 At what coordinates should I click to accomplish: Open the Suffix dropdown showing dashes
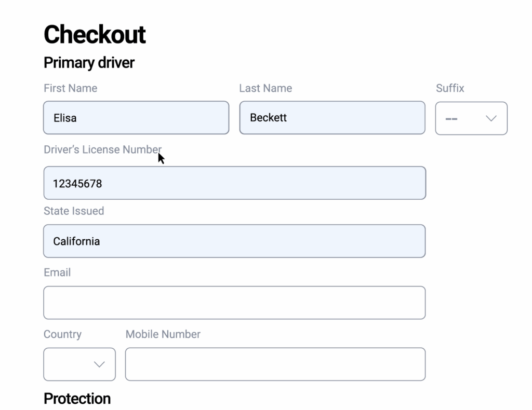[x=471, y=118]
